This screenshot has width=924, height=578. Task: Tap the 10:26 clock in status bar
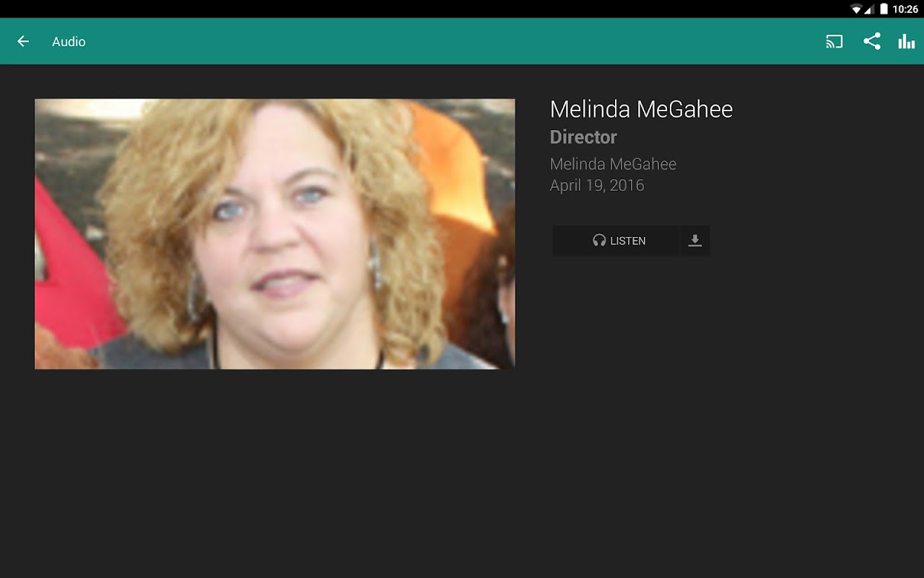tap(905, 9)
